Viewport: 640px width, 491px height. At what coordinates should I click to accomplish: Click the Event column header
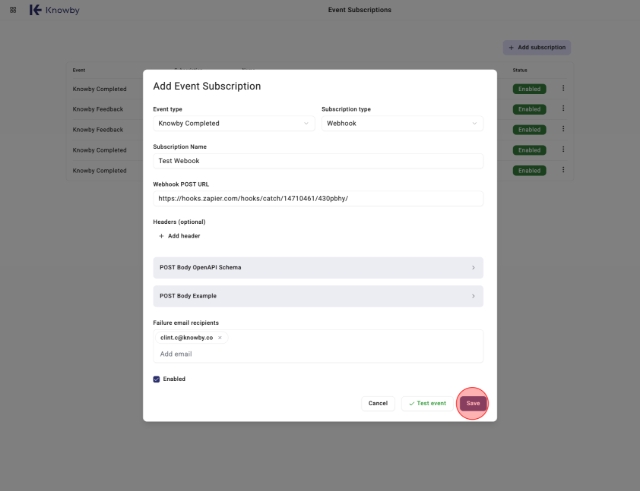point(79,70)
